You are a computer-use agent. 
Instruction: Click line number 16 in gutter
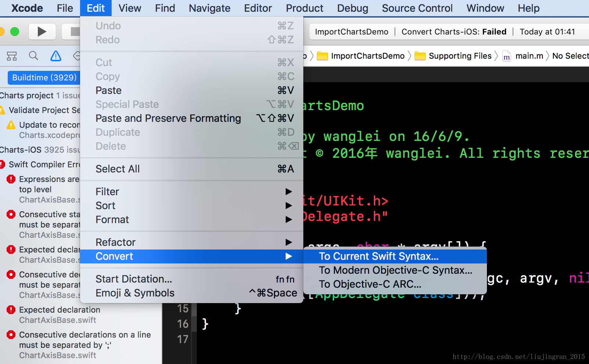coord(183,324)
